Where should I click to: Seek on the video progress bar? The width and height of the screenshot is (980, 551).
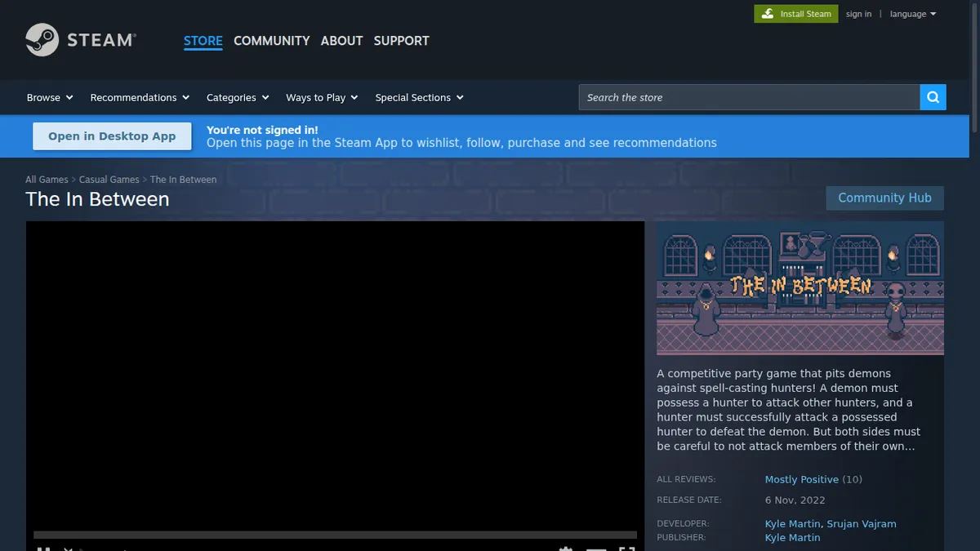point(335,535)
